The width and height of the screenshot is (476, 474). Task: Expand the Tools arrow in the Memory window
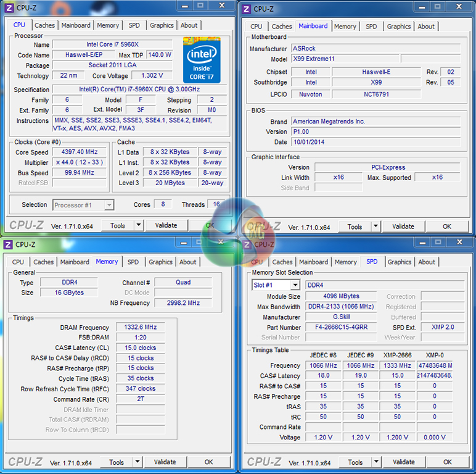(137, 462)
